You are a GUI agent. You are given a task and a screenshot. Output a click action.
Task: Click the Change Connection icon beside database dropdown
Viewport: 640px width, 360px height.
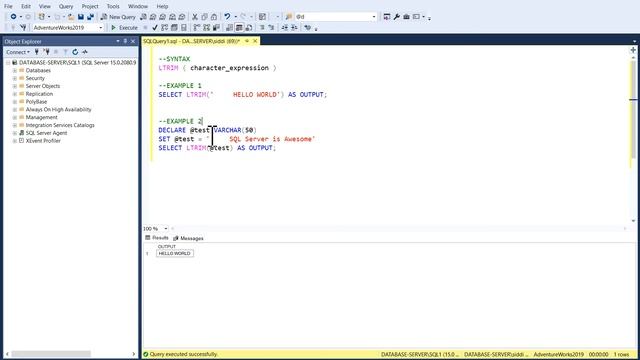[x=23, y=27]
